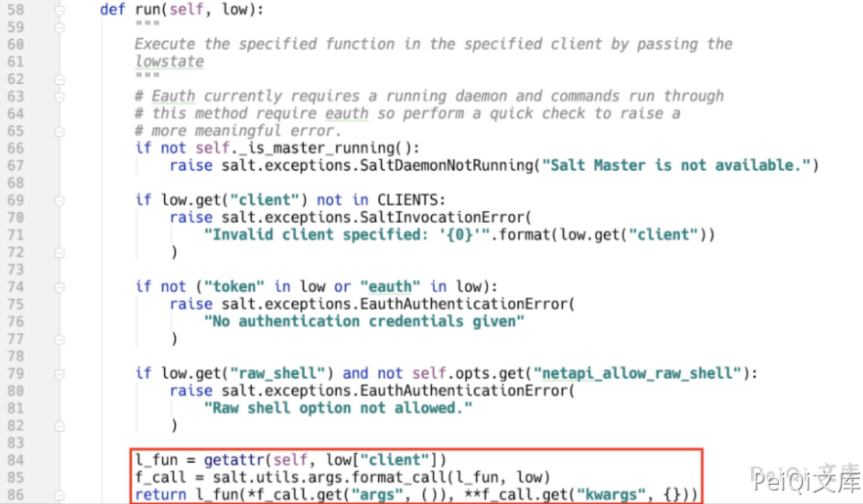863x504 pixels.
Task: Collapse the run method fold marker on line 58
Action: click(x=59, y=10)
